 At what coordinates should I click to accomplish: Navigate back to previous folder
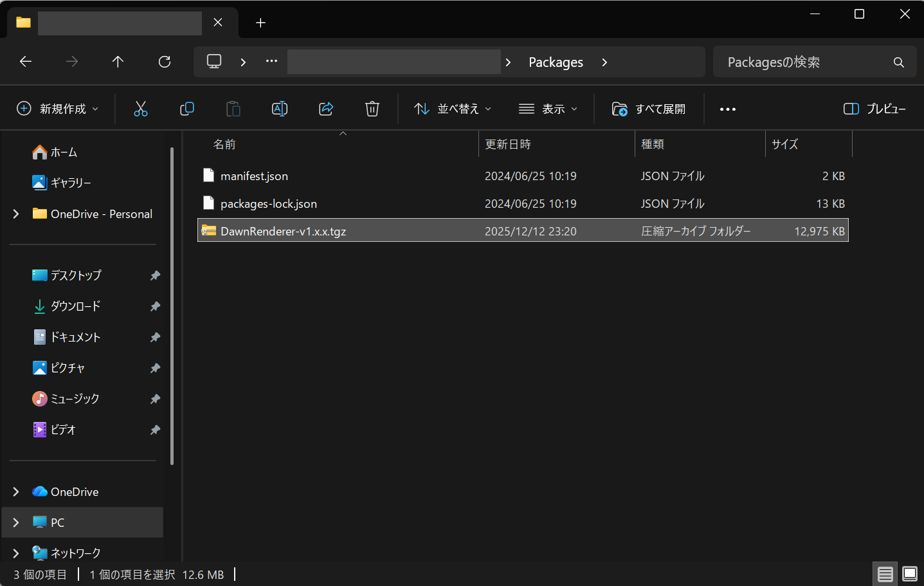pos(26,62)
